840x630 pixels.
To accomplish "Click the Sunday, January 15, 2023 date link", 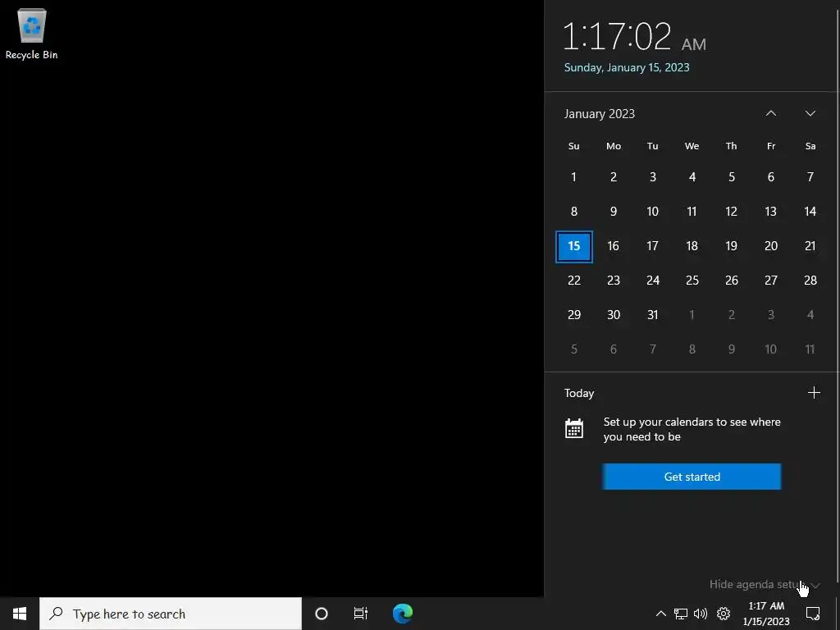I will click(x=627, y=67).
